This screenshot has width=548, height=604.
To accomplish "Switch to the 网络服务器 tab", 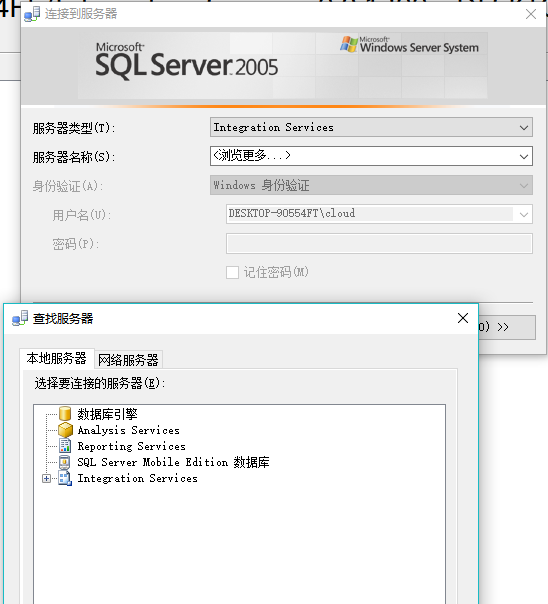I will 128,360.
